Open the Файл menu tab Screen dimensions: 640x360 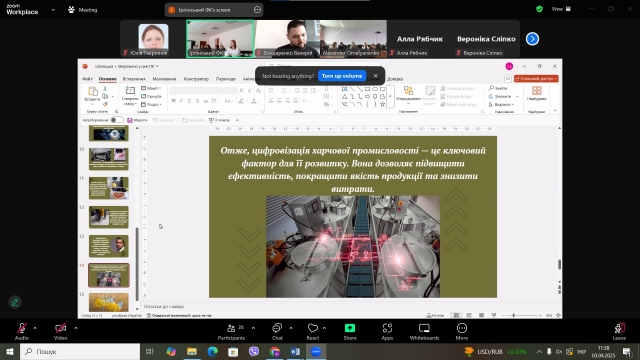tap(87, 79)
